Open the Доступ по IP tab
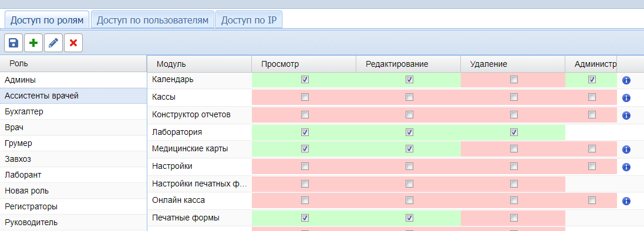644x231 pixels. (x=249, y=20)
